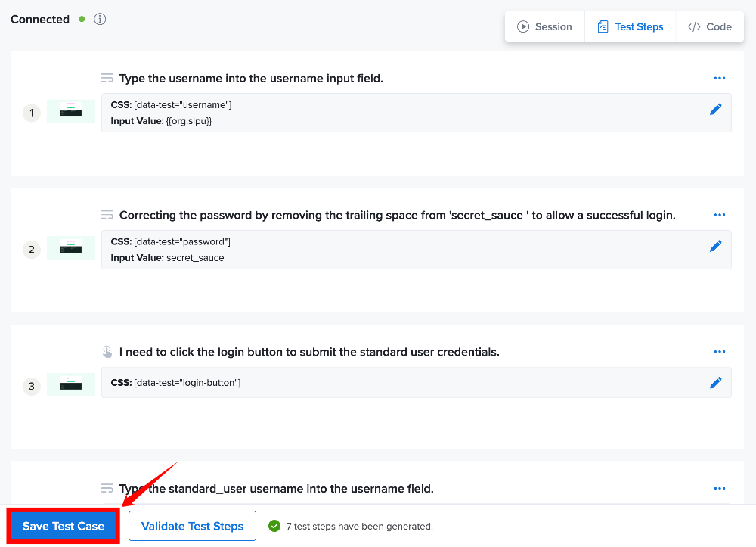The height and width of the screenshot is (547, 756).
Task: Select step 2 password correction description
Action: tap(398, 215)
